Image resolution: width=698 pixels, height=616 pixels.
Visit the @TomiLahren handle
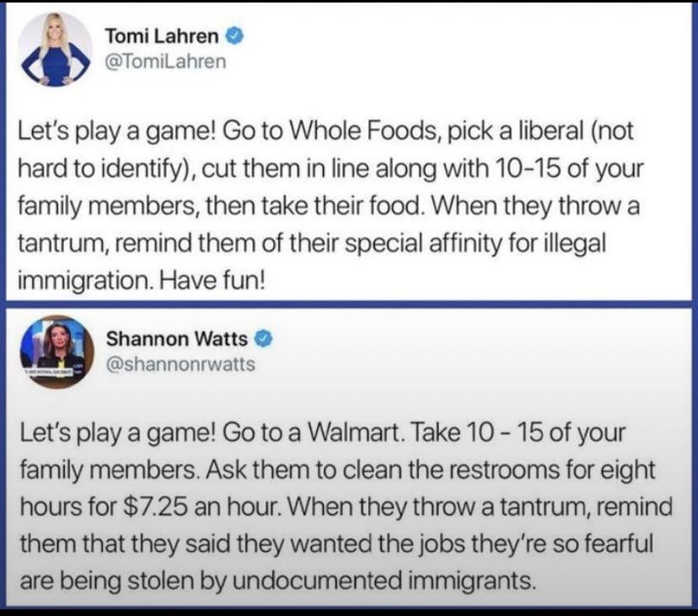165,61
